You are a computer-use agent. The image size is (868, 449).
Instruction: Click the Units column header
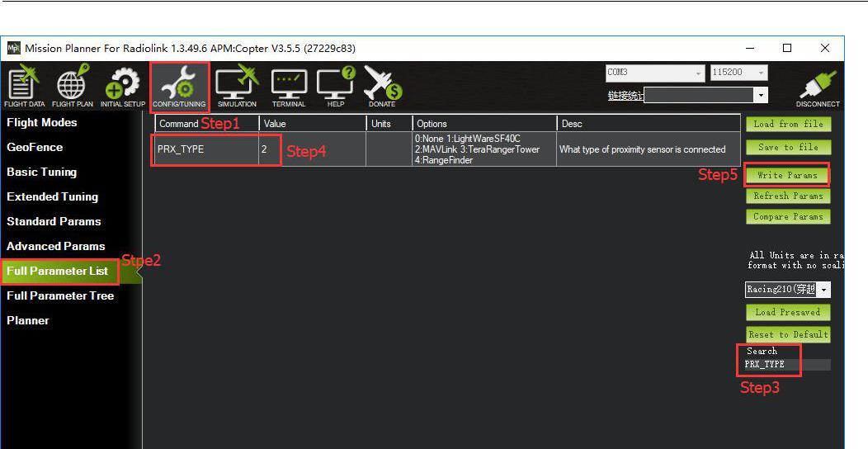[x=389, y=124]
